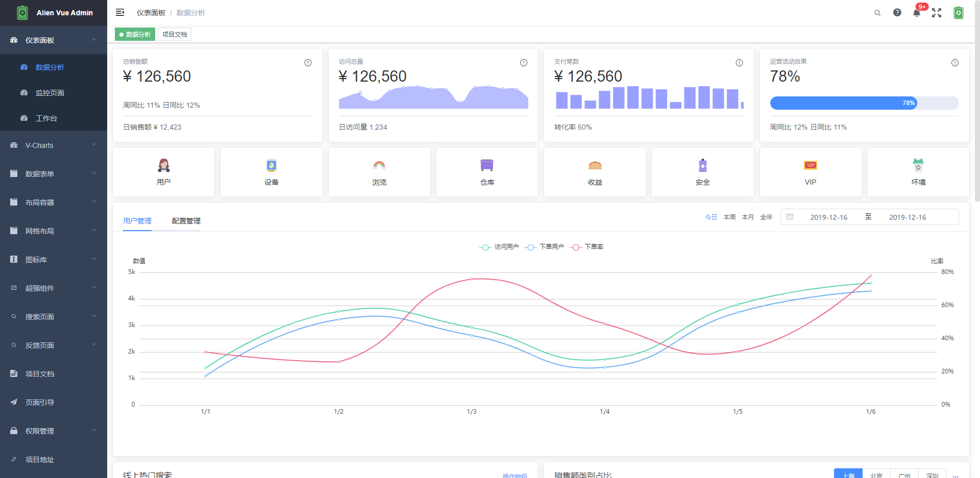Viewport: 980px width, 478px height.
Task: Toggle 访问用户 series in chart legend
Action: coord(499,247)
